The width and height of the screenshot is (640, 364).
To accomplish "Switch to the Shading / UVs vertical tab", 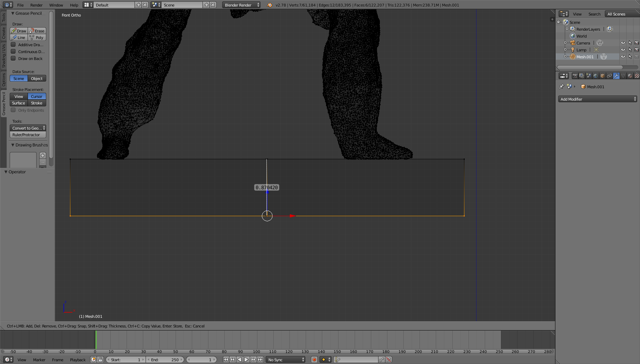I will [4, 55].
